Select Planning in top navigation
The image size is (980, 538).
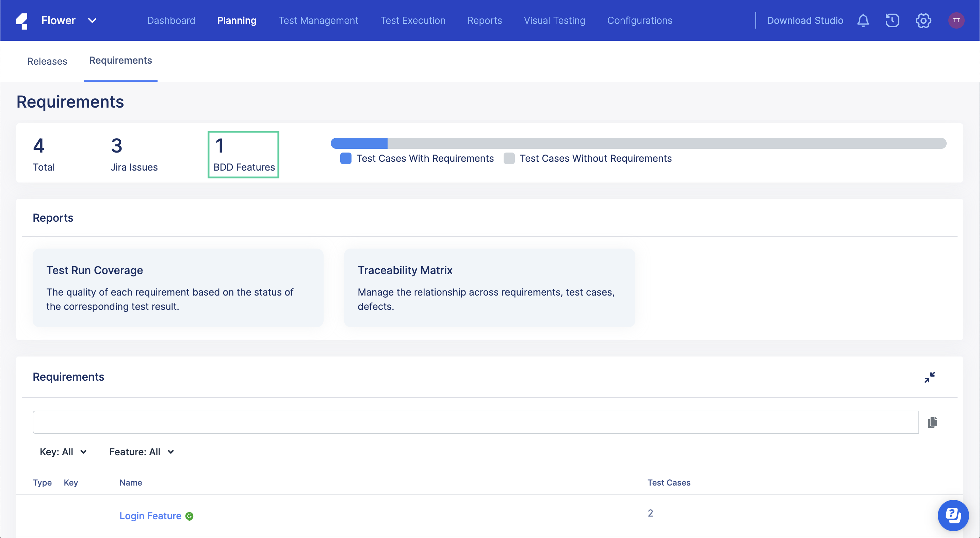[x=236, y=20]
